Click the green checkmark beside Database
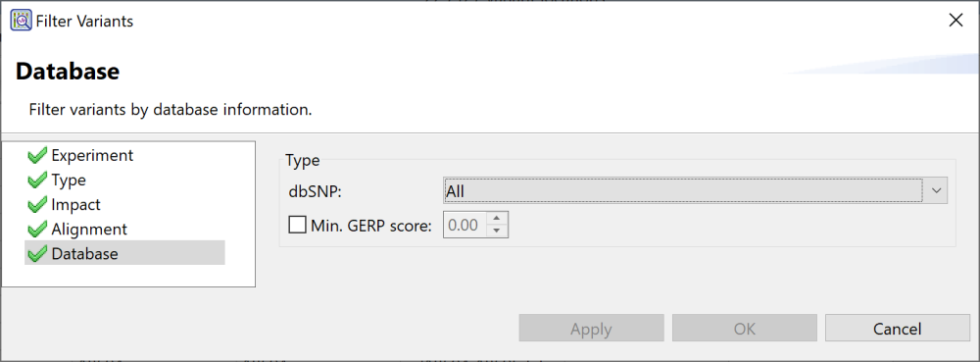This screenshot has height=362, width=980. pyautogui.click(x=37, y=254)
